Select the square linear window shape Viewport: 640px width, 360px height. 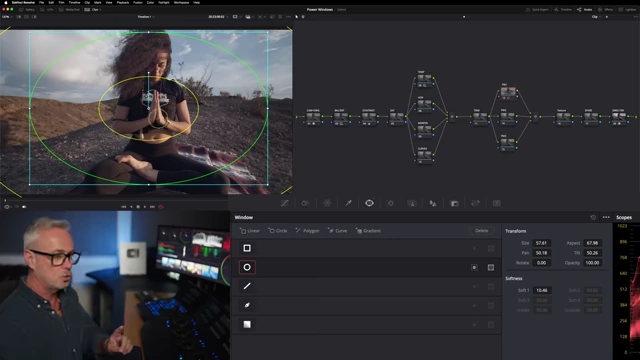247,248
